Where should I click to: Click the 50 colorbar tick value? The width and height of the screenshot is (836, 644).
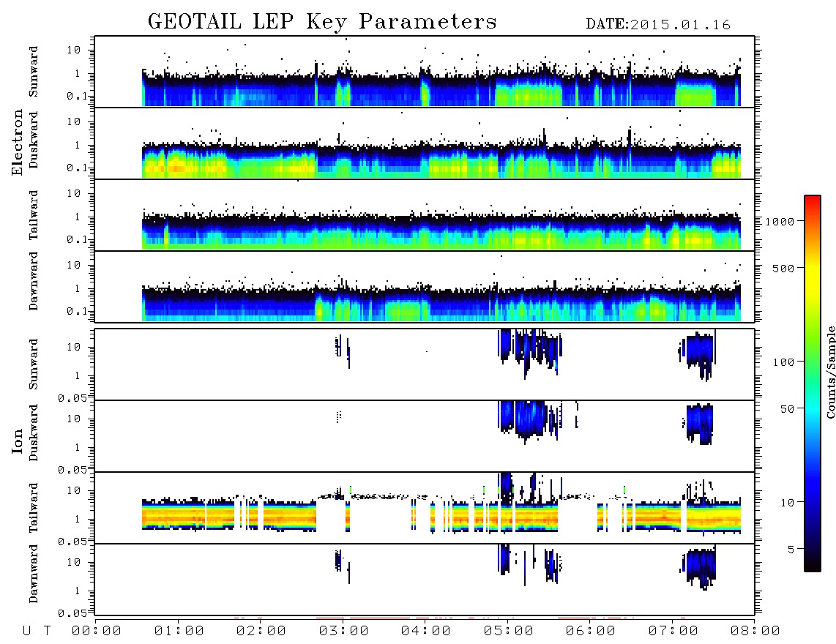pos(787,409)
